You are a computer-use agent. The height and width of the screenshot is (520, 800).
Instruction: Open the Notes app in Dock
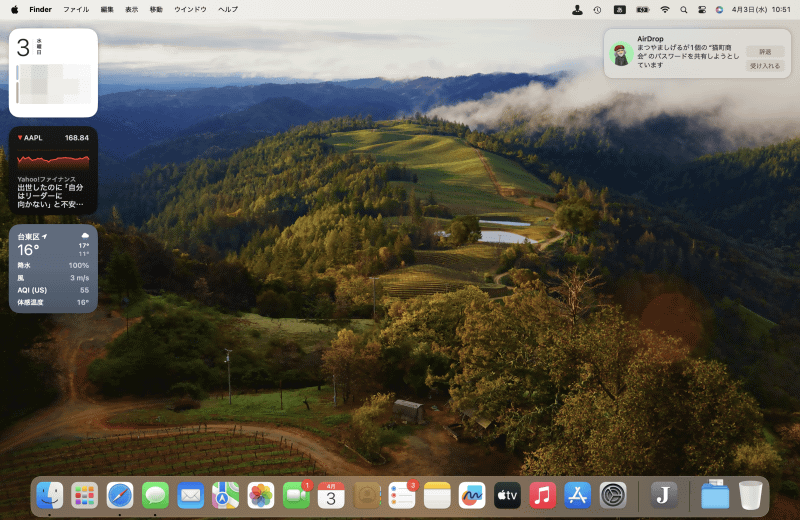tap(437, 495)
